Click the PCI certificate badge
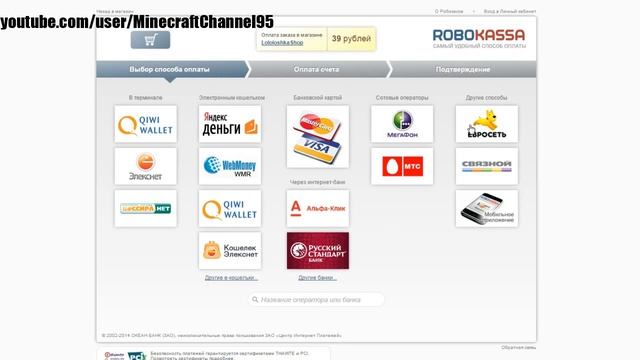640x360 pixels. (137, 356)
